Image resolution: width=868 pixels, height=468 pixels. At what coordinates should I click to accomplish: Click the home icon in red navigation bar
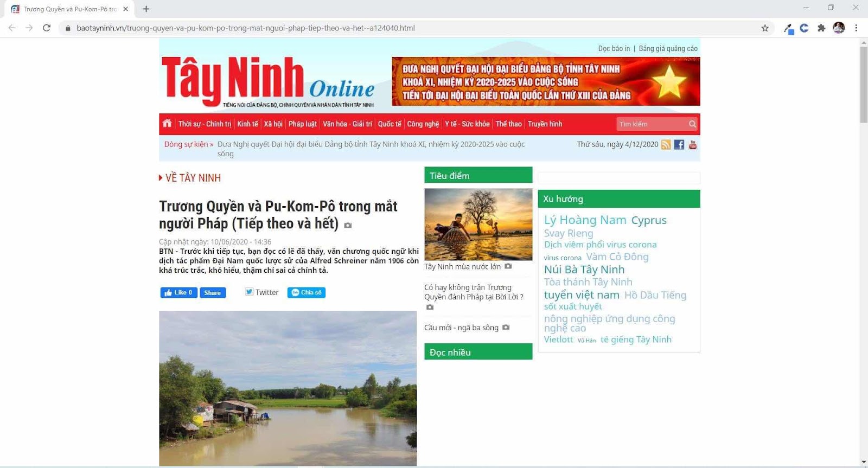click(x=167, y=124)
